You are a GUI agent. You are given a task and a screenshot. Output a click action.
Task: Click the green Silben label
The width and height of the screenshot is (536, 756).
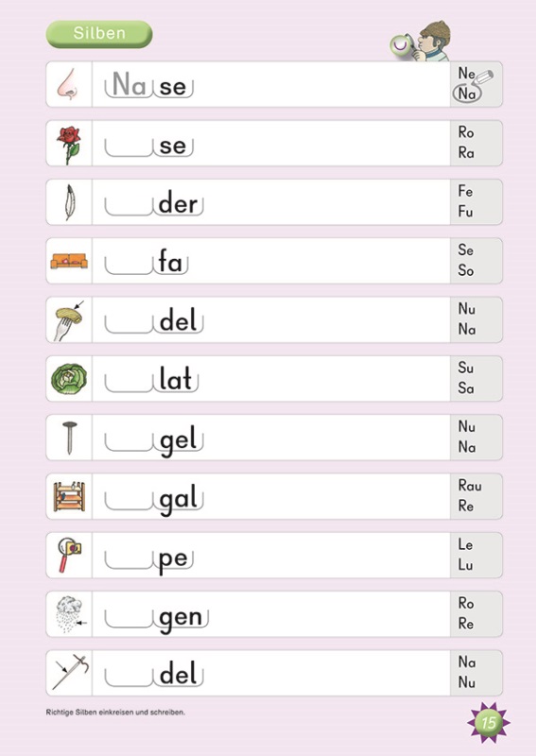(99, 34)
